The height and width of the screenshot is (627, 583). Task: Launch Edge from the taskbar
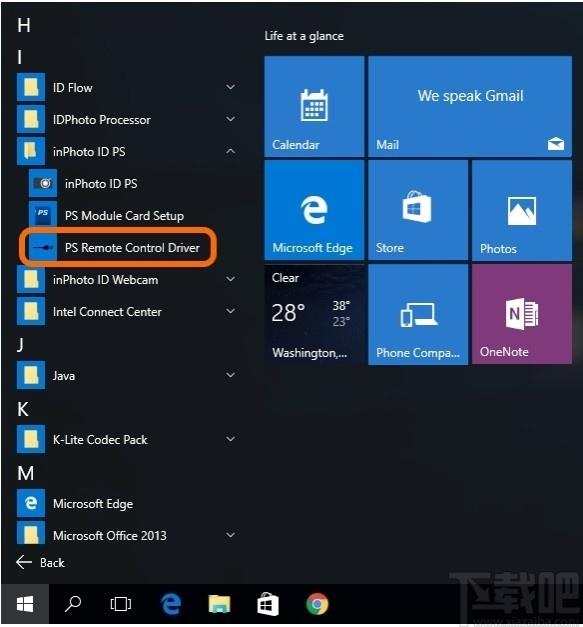(x=171, y=604)
